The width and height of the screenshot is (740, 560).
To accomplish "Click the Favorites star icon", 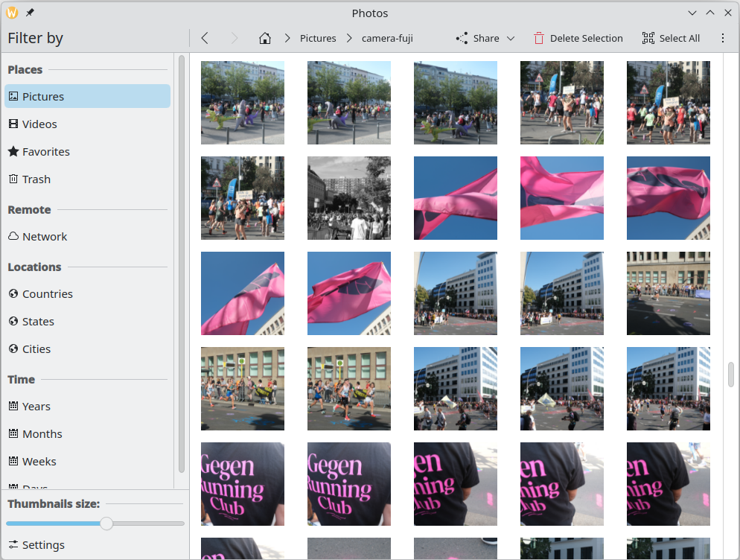I will 13,151.
